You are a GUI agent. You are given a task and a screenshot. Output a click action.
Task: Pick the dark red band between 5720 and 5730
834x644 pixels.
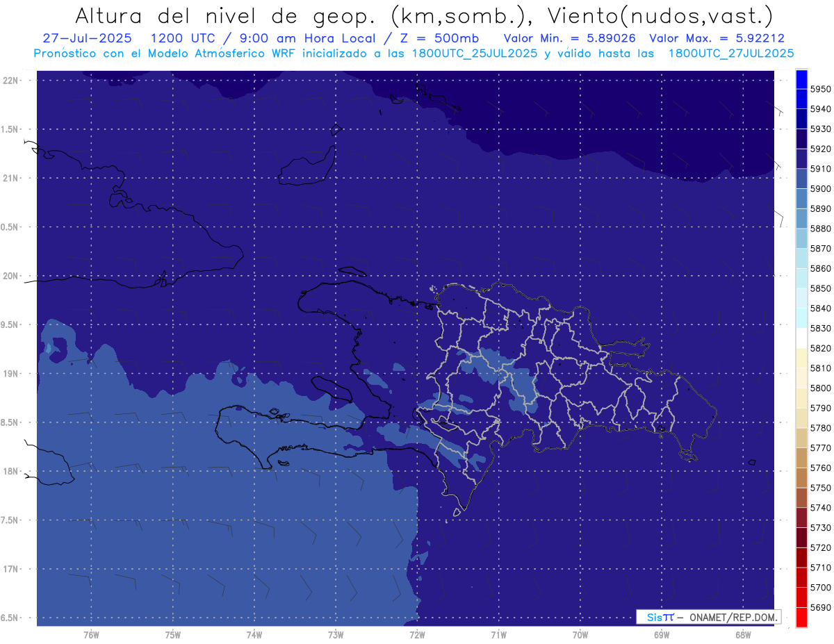point(801,538)
